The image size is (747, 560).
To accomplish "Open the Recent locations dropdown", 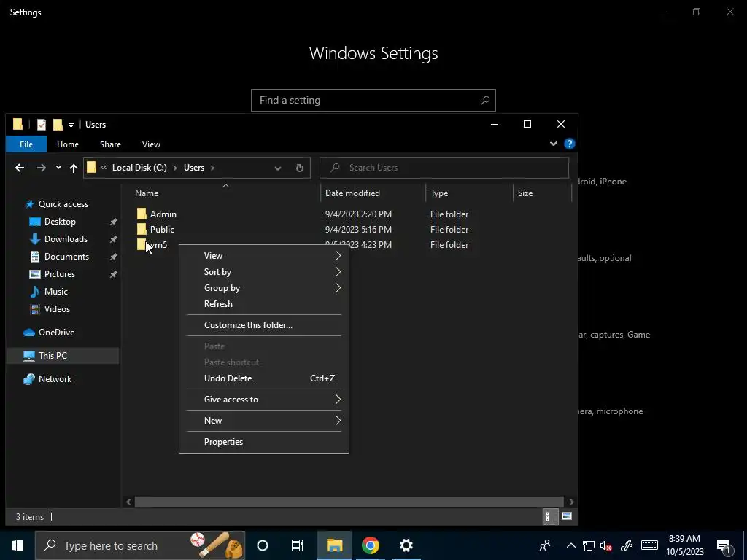I will click(58, 168).
